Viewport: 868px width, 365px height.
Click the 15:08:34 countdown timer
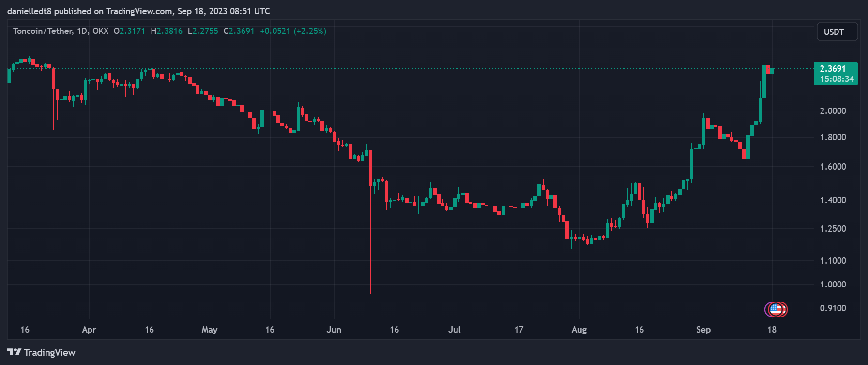837,79
